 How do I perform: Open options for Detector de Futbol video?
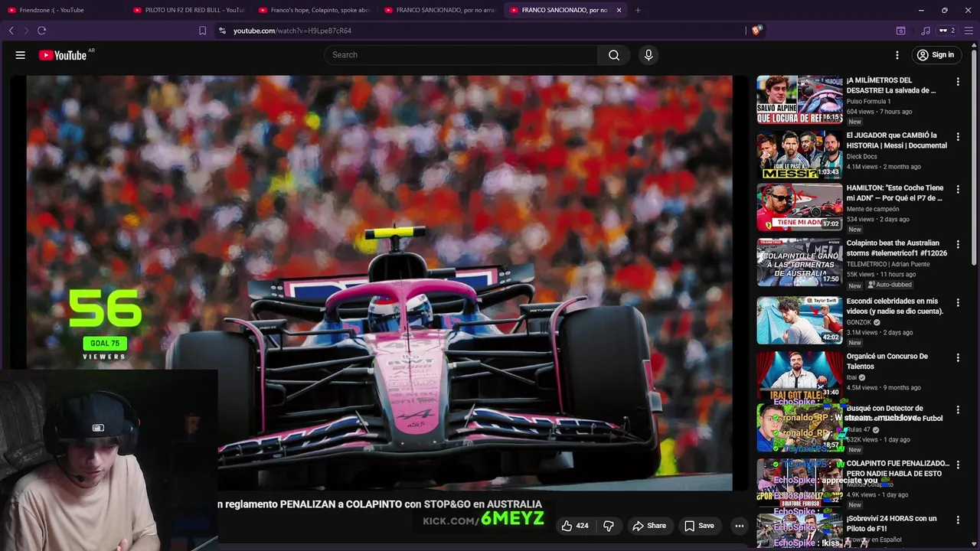pos(958,409)
